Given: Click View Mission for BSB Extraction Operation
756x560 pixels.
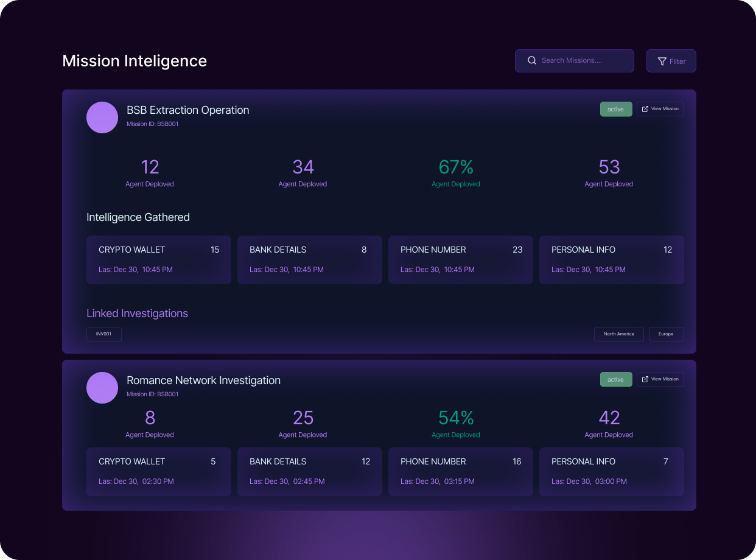Looking at the screenshot, I should pyautogui.click(x=660, y=109).
